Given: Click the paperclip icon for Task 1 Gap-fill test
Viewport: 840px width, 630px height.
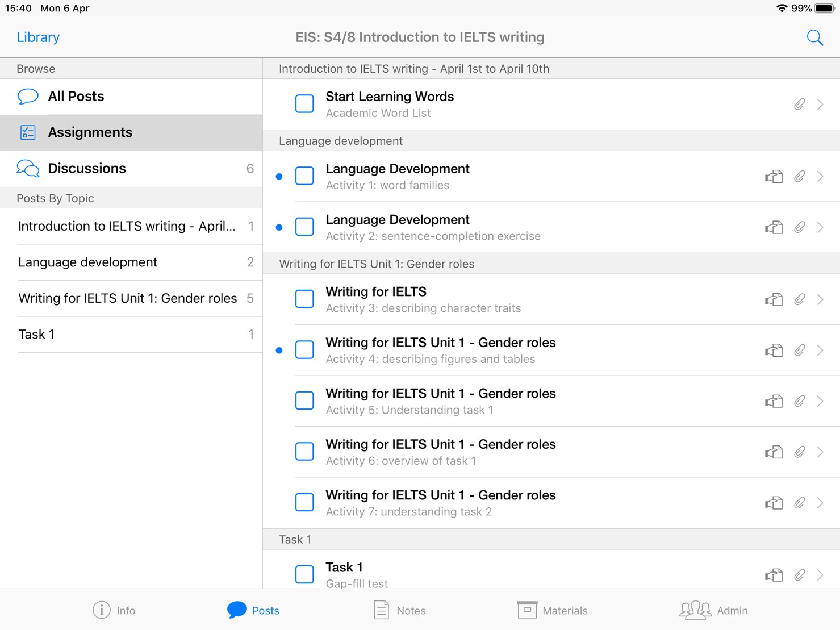Looking at the screenshot, I should coord(799,575).
